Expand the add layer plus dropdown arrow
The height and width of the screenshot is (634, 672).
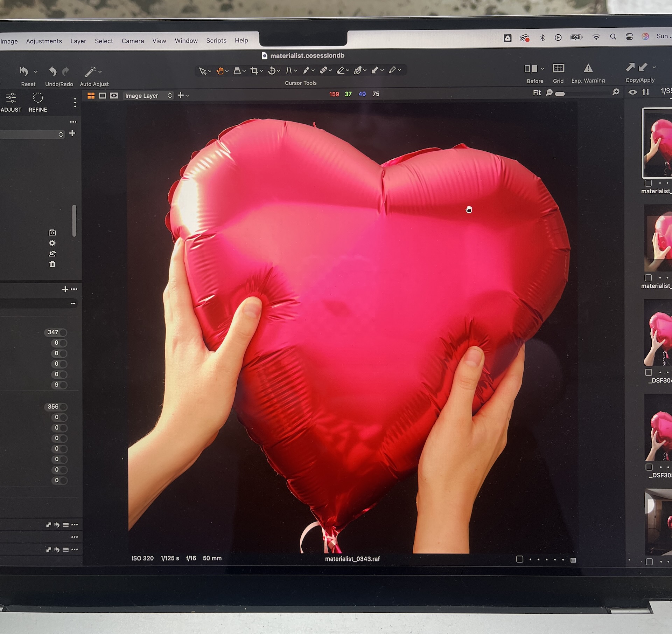[187, 96]
